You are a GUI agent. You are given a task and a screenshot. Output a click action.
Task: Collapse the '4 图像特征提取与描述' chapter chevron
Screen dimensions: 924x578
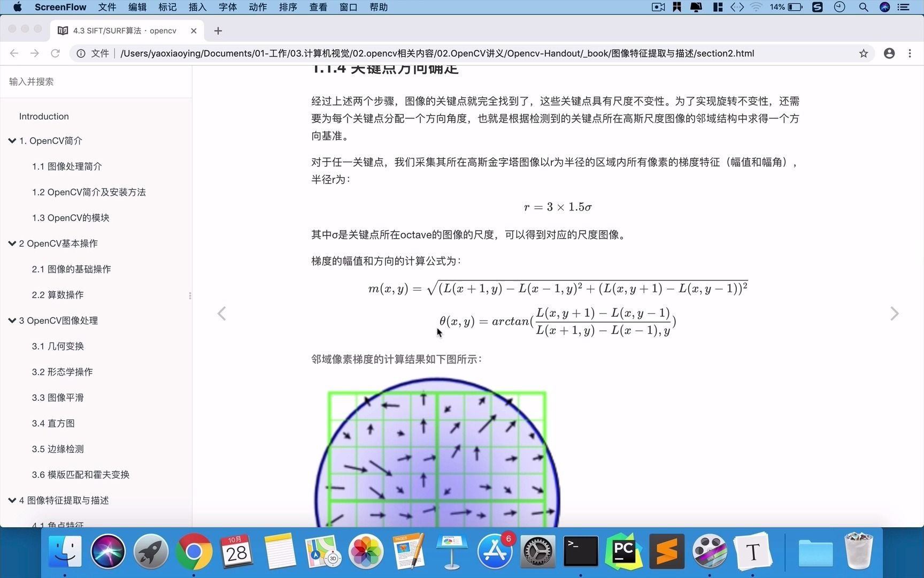(x=12, y=500)
